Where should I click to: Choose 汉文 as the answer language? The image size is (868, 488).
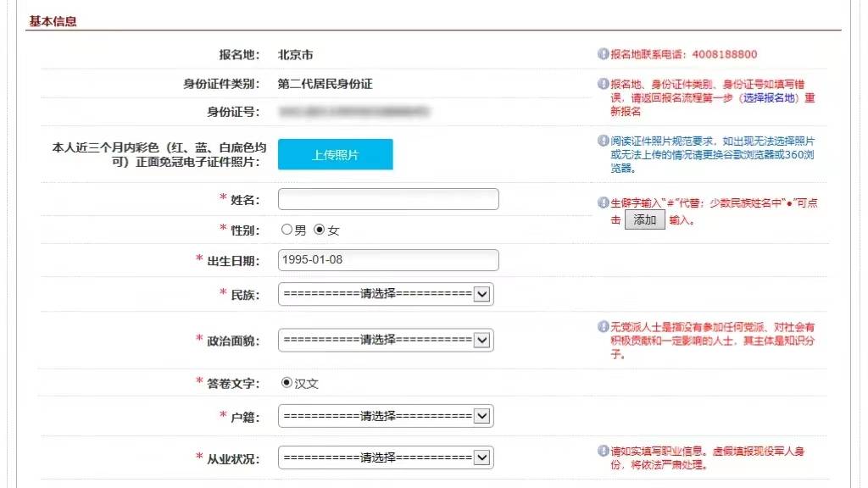(287, 383)
